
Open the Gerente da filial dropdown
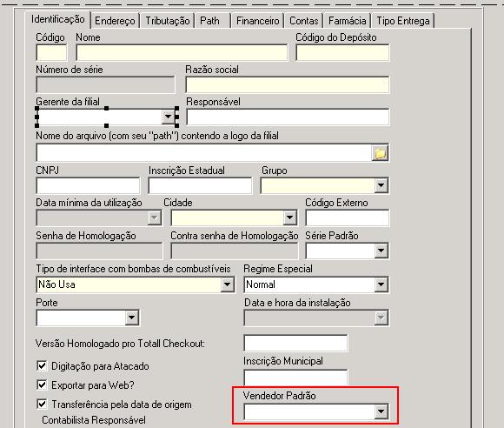[x=168, y=117]
